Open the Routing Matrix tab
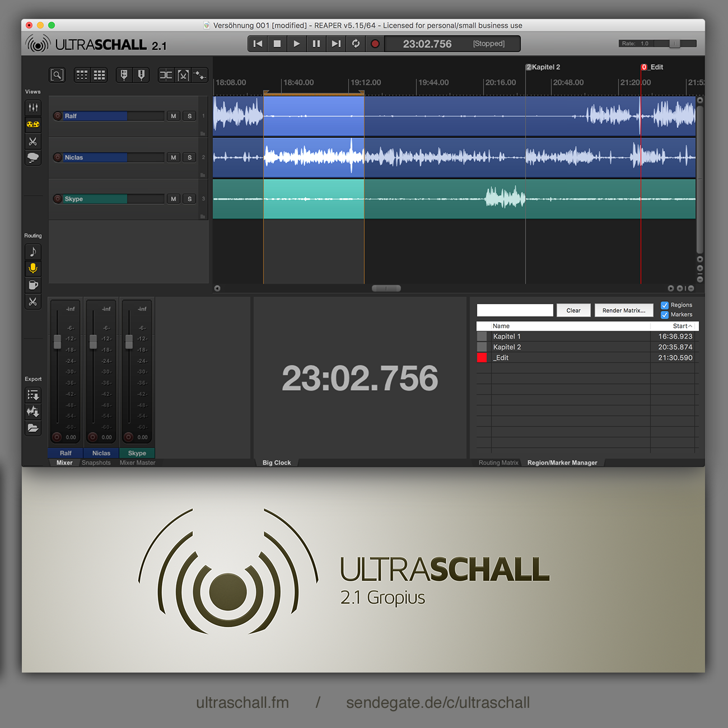 (x=498, y=463)
